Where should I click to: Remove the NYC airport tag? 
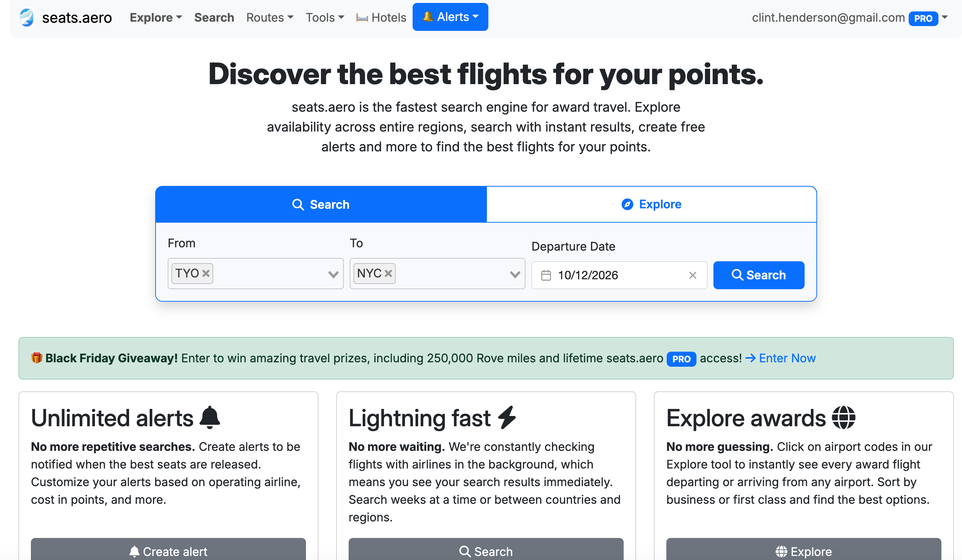coord(389,273)
